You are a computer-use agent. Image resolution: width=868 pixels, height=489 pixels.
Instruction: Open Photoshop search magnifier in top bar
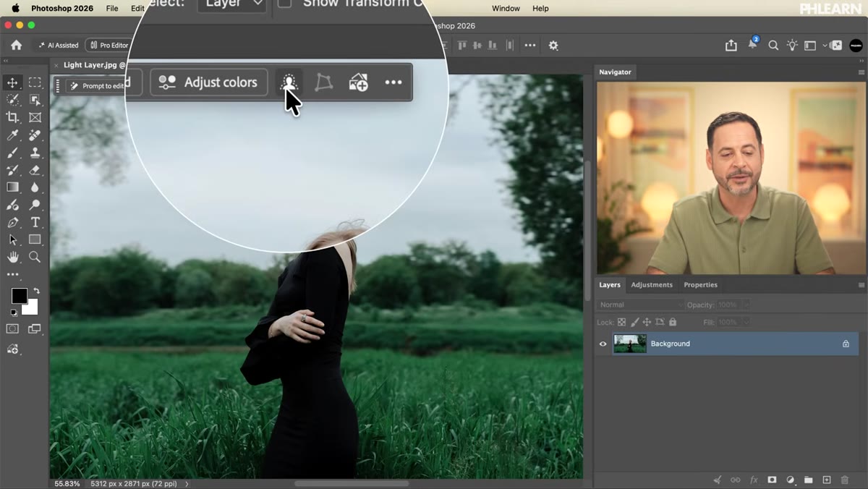click(x=773, y=46)
